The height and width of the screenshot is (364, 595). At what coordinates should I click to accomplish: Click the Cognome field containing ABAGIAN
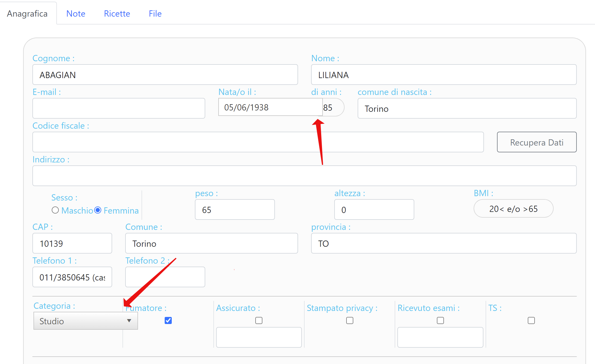[x=165, y=75]
